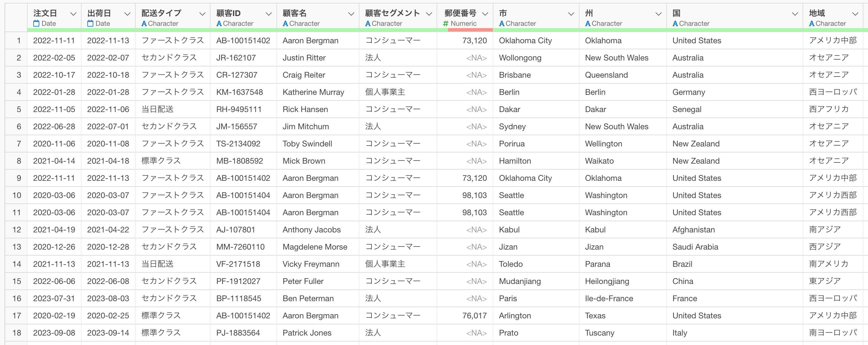The height and width of the screenshot is (345, 868).
Task: Click the Character type icon under 顧客ID
Action: point(219,23)
